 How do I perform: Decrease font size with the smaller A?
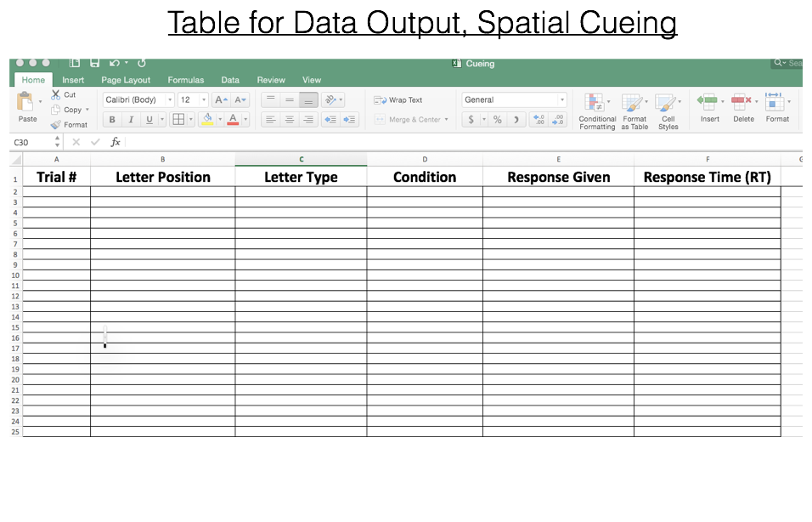240,99
